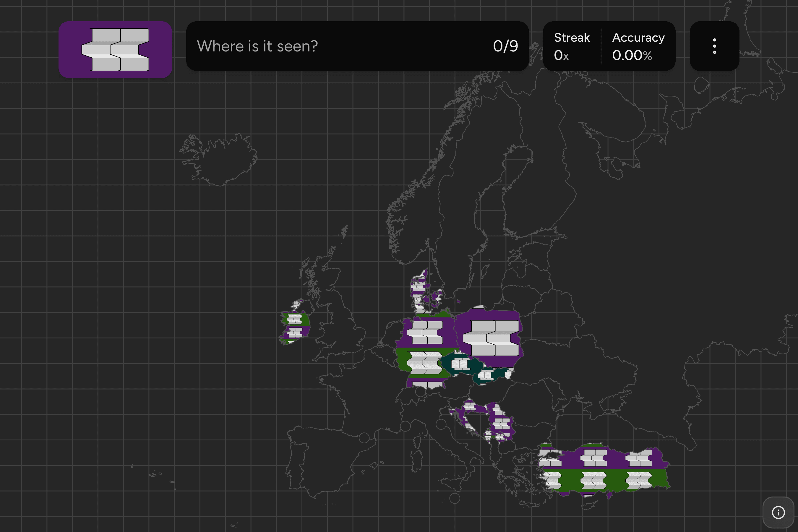Screen dimensions: 798x532
Task: Click the Streak counter
Action: (x=572, y=46)
